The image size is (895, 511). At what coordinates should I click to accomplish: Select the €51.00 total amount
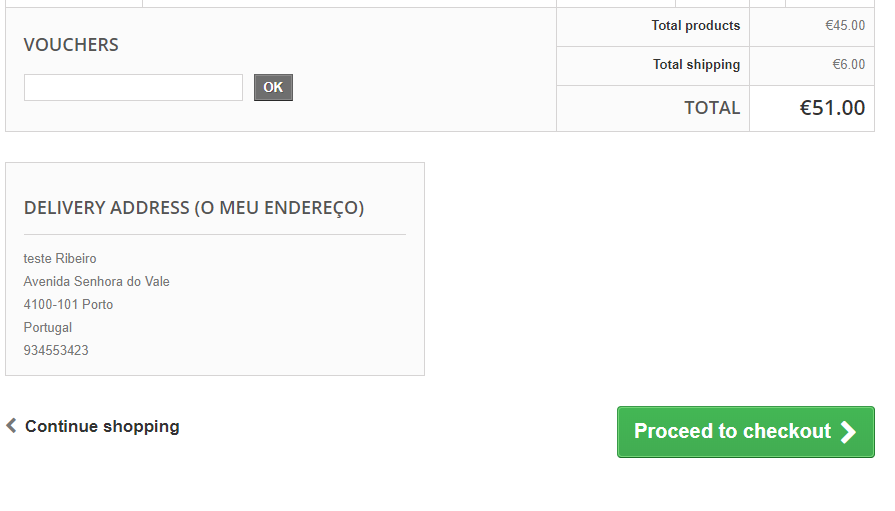click(x=832, y=108)
